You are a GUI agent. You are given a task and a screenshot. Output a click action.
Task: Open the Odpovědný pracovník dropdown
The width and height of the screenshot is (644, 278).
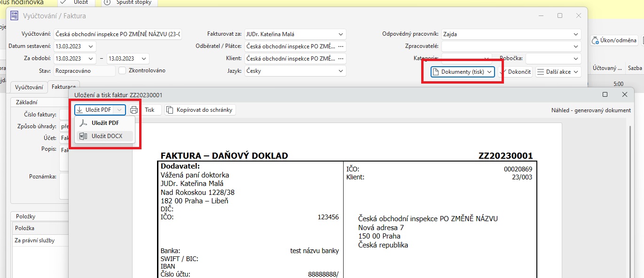pos(576,34)
